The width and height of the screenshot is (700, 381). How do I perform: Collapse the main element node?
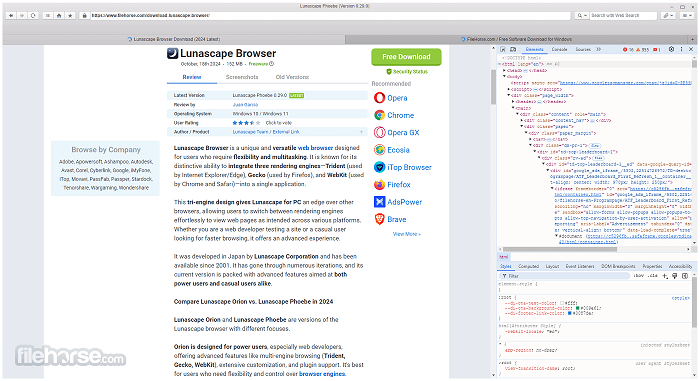click(x=513, y=108)
